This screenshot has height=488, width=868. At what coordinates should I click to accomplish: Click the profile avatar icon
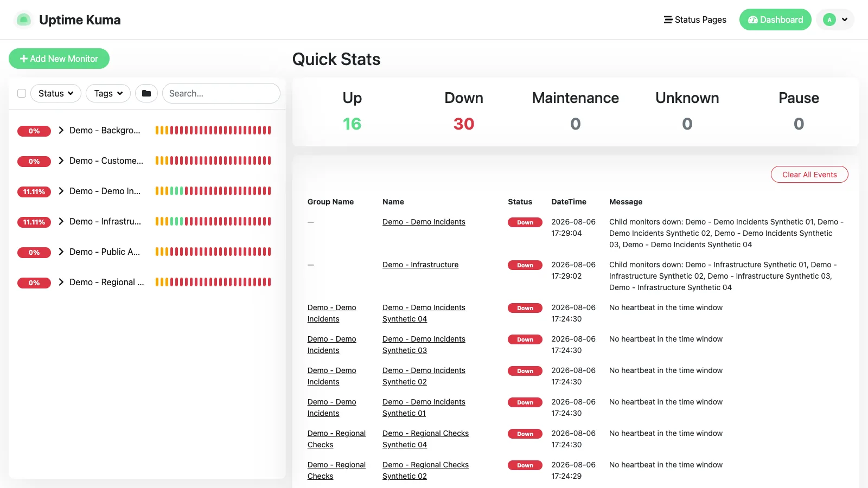[x=829, y=20]
